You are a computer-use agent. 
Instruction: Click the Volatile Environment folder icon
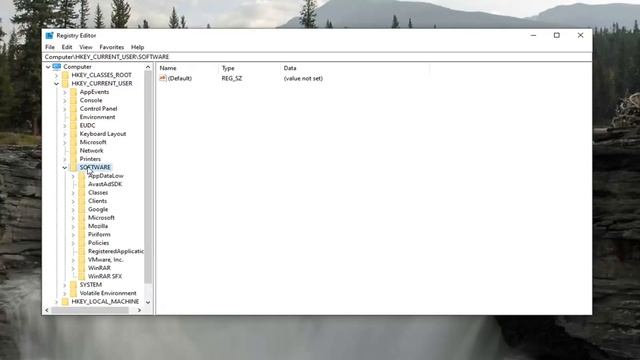coord(73,293)
